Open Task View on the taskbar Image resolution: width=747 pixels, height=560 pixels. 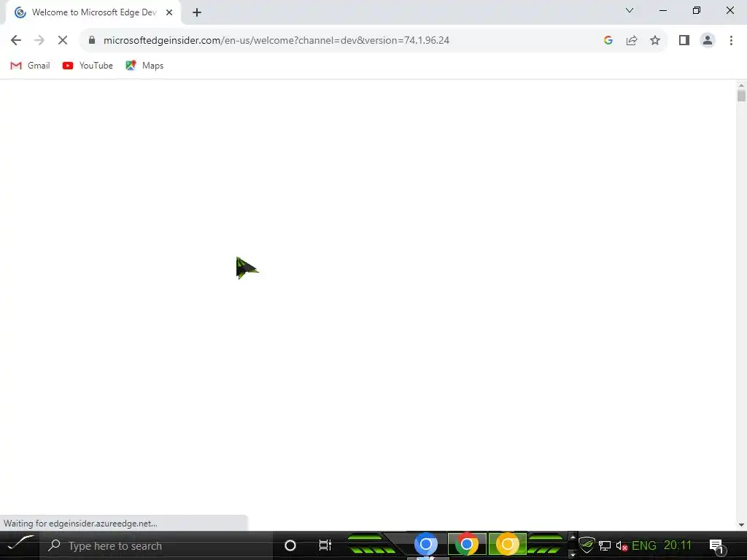click(325, 545)
